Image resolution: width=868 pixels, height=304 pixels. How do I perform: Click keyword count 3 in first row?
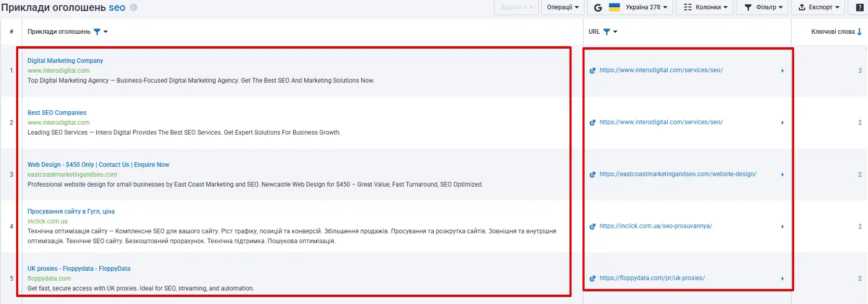[x=860, y=71]
